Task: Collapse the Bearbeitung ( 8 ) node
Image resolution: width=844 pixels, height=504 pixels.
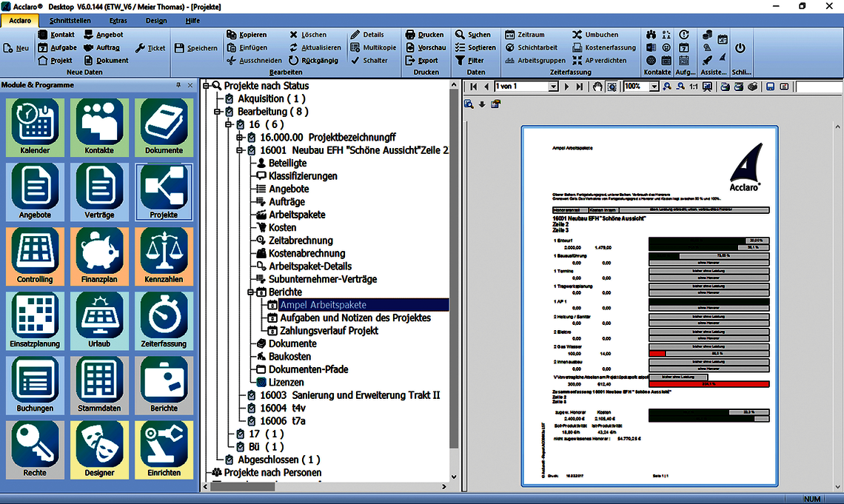Action: [218, 111]
